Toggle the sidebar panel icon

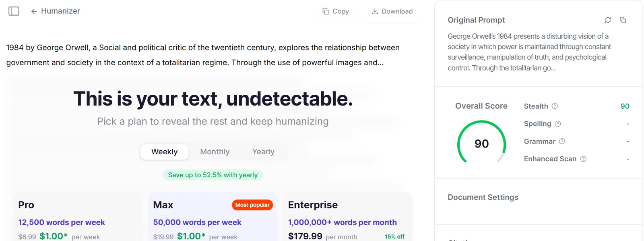(x=14, y=11)
